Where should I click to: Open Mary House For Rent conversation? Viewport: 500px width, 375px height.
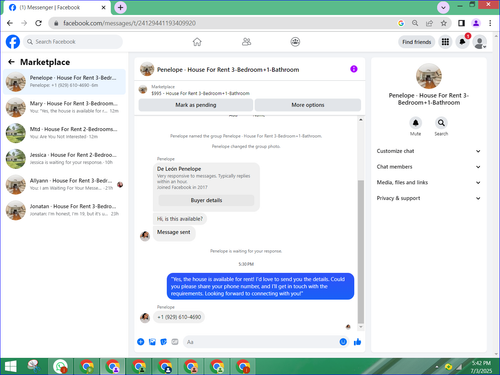(65, 107)
